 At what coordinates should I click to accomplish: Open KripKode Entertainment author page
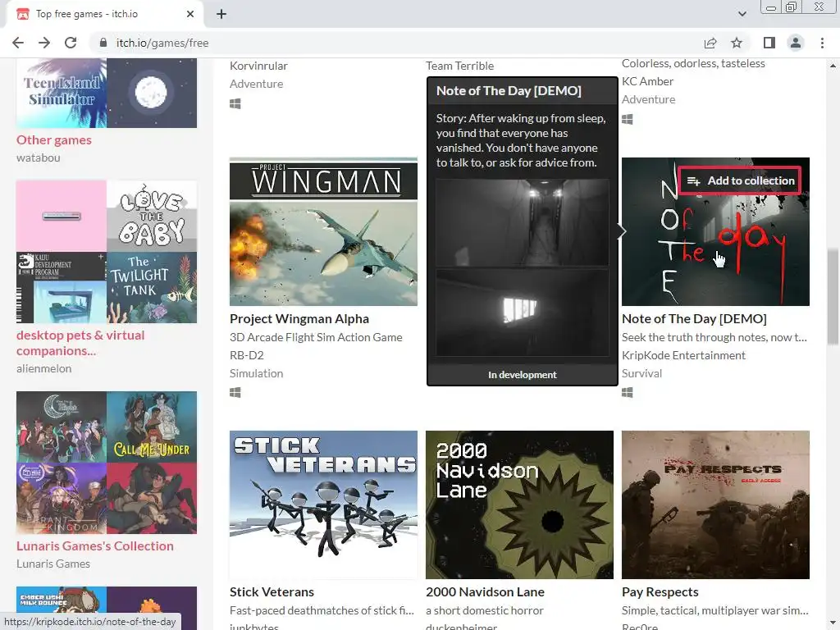[x=683, y=355]
